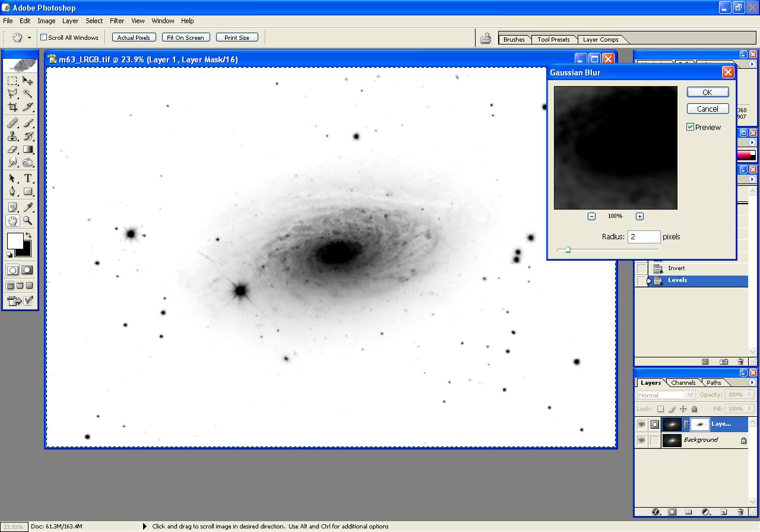Screen dimensions: 760x532
Task: Click the Gaussian Blur radius slider handle
Action: [x=568, y=250]
